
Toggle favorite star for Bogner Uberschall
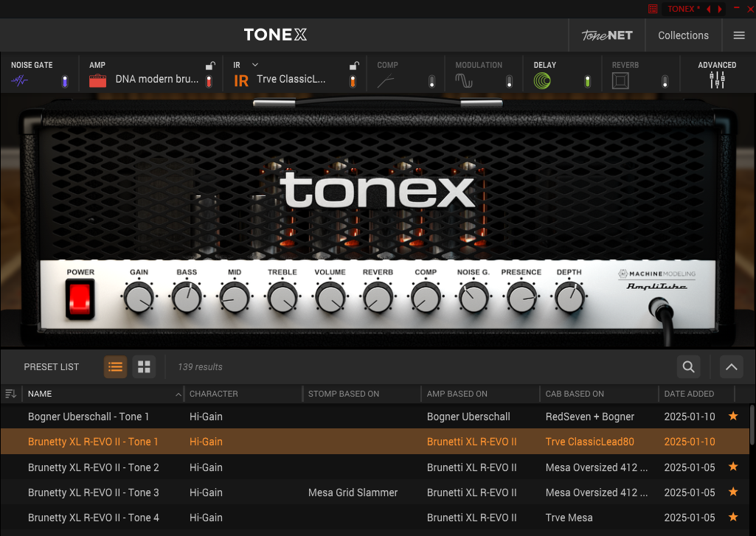tap(733, 416)
